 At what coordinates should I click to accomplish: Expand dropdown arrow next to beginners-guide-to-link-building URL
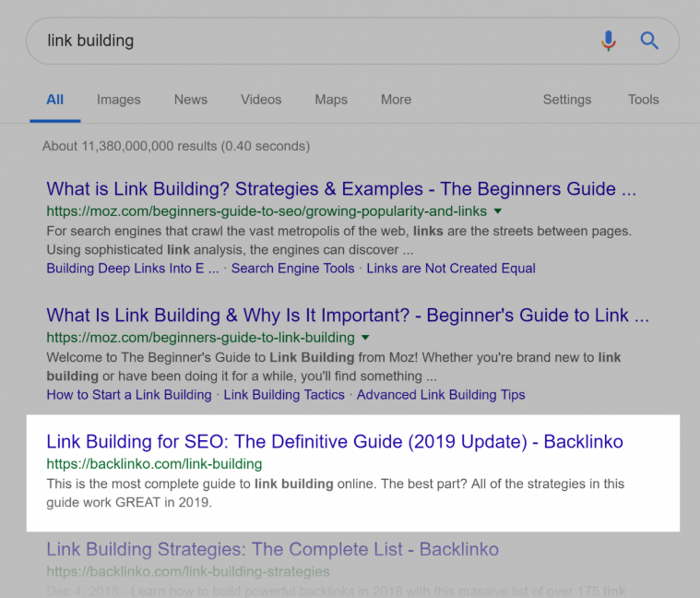pyautogui.click(x=365, y=338)
